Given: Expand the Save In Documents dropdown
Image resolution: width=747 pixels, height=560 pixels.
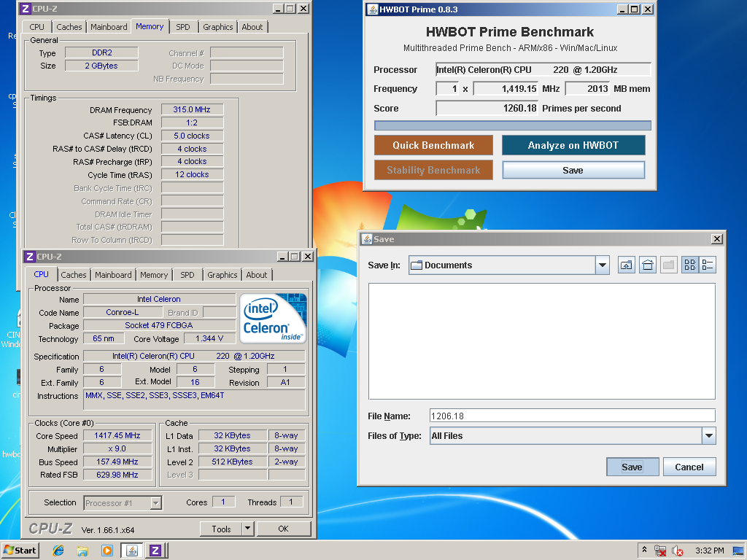Looking at the screenshot, I should [x=602, y=265].
